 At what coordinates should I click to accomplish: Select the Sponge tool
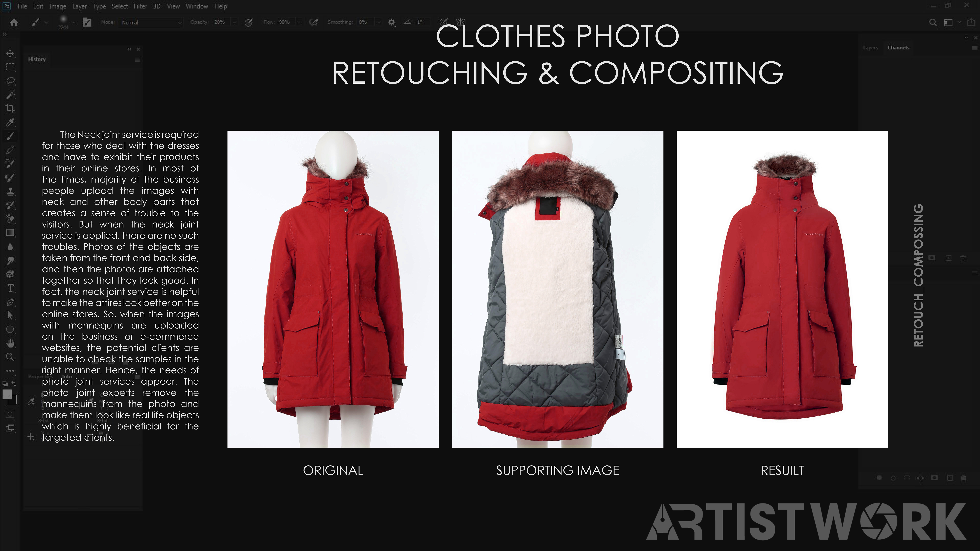point(10,274)
